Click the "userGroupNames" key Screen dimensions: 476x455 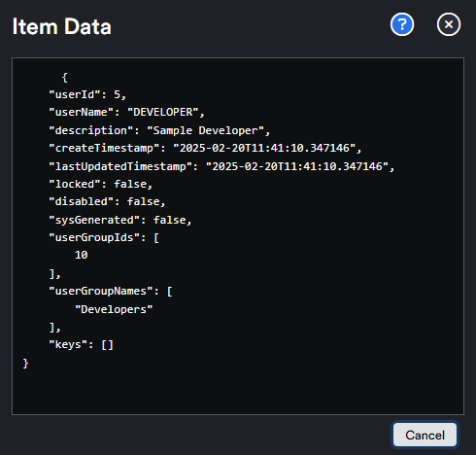point(101,291)
